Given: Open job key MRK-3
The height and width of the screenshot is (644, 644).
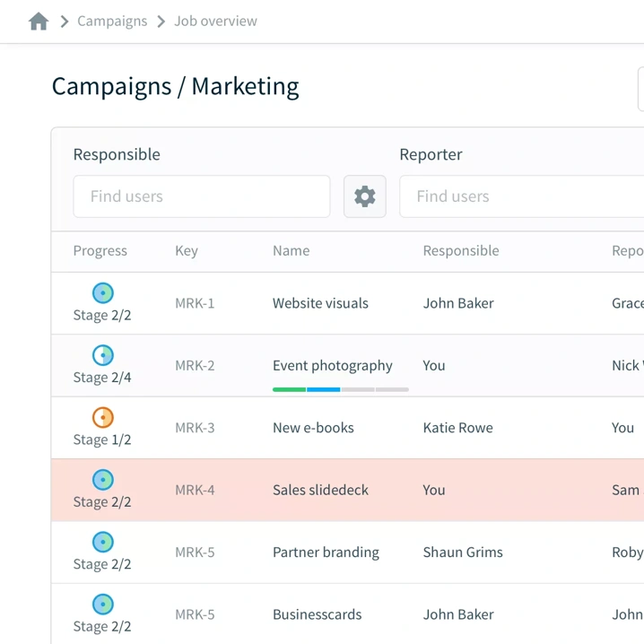Looking at the screenshot, I should 195,428.
